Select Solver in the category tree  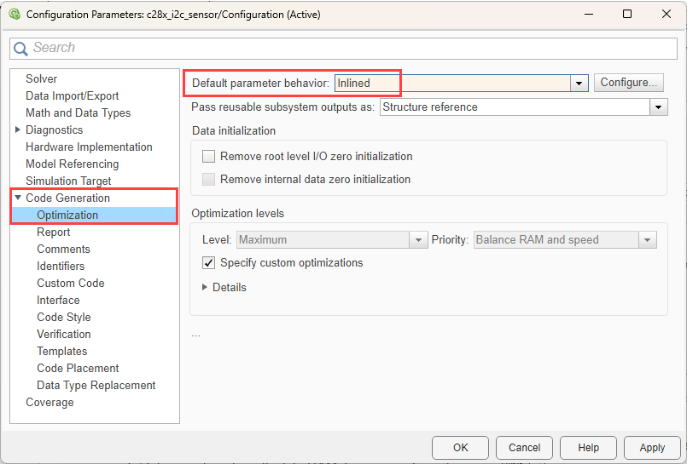coord(41,79)
